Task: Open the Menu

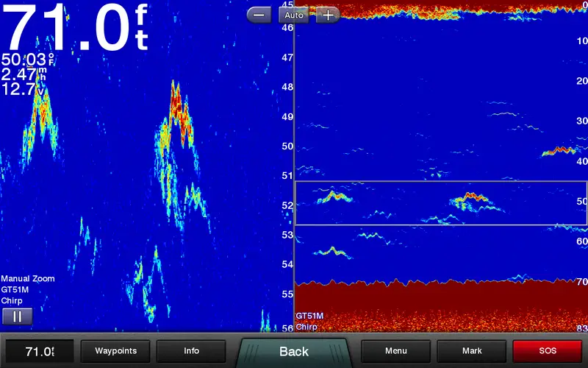Action: [395, 351]
